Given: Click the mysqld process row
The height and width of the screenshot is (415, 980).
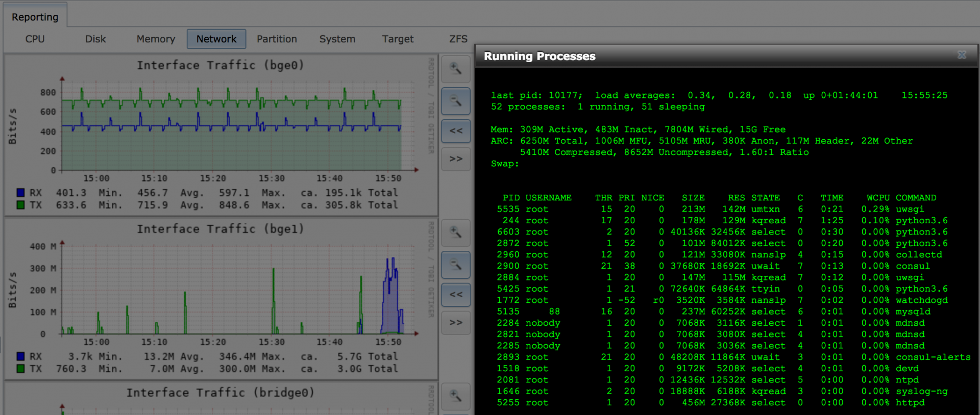Looking at the screenshot, I should tap(714, 312).
